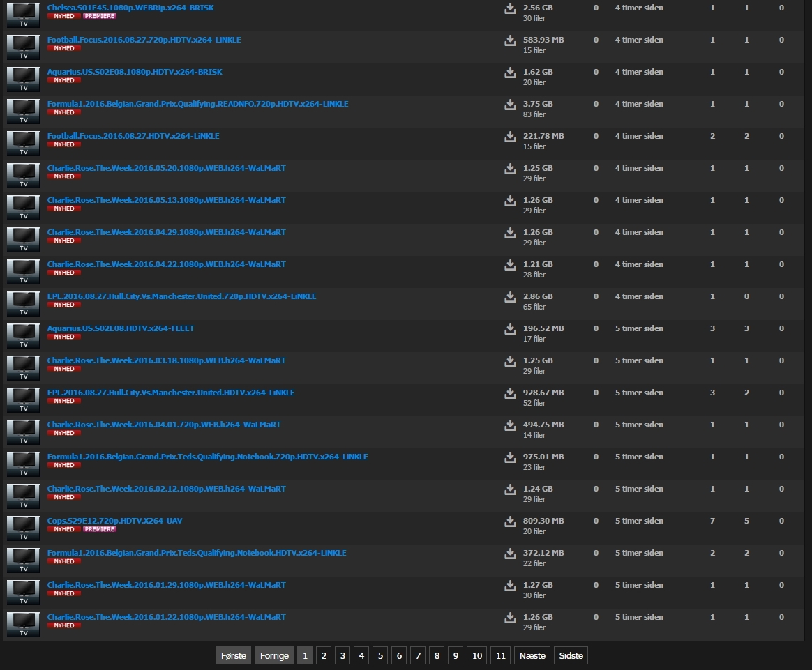Click the Næste pagination button
The image size is (812, 670).
tap(532, 656)
